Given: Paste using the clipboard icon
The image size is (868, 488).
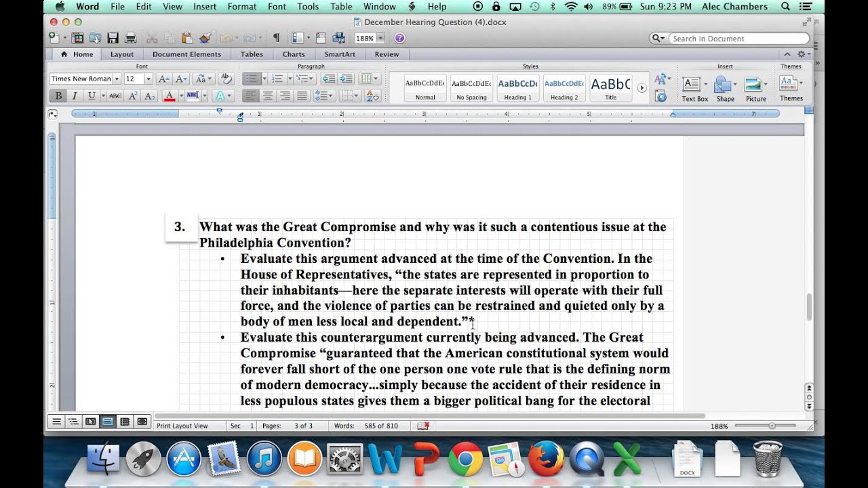Looking at the screenshot, I should click(187, 38).
